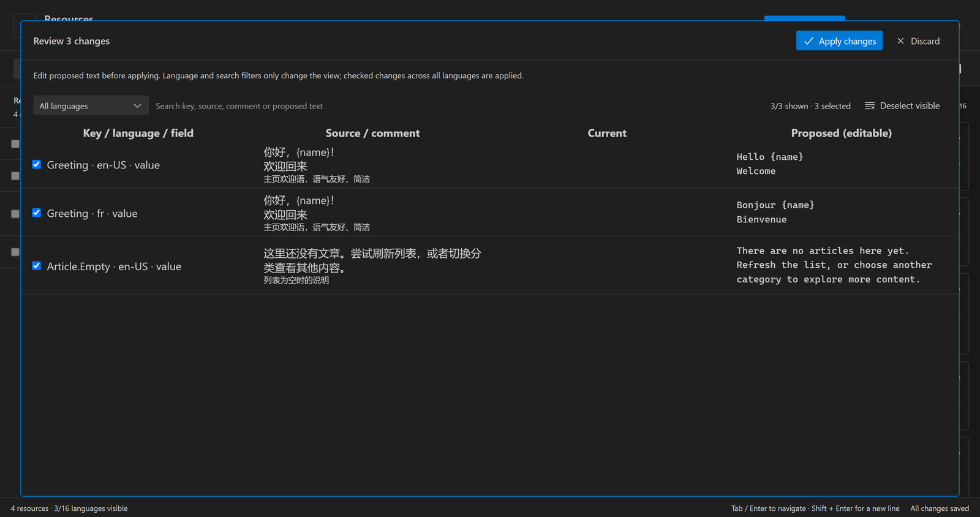The image size is (980, 517).
Task: Click the 'Source / comment' column header
Action: (372, 133)
